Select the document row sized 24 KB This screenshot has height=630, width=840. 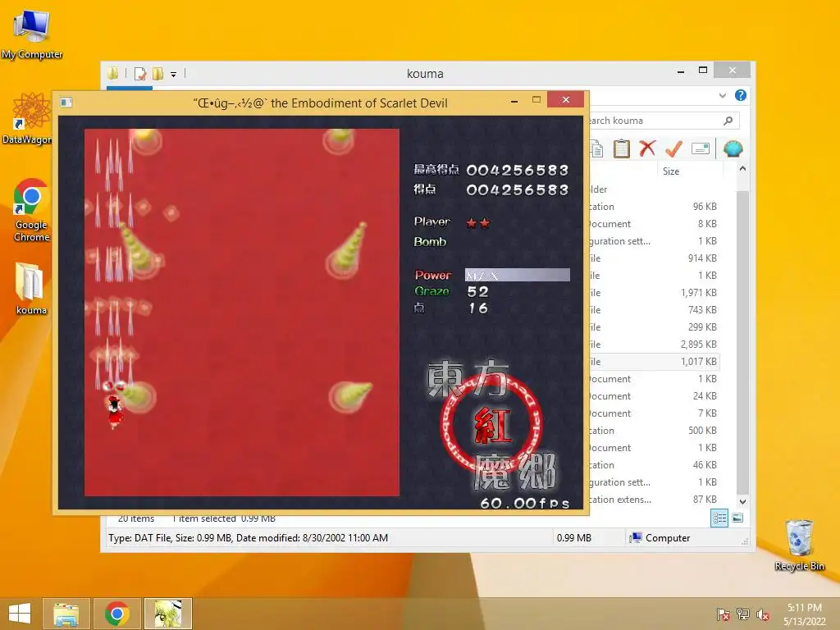654,396
